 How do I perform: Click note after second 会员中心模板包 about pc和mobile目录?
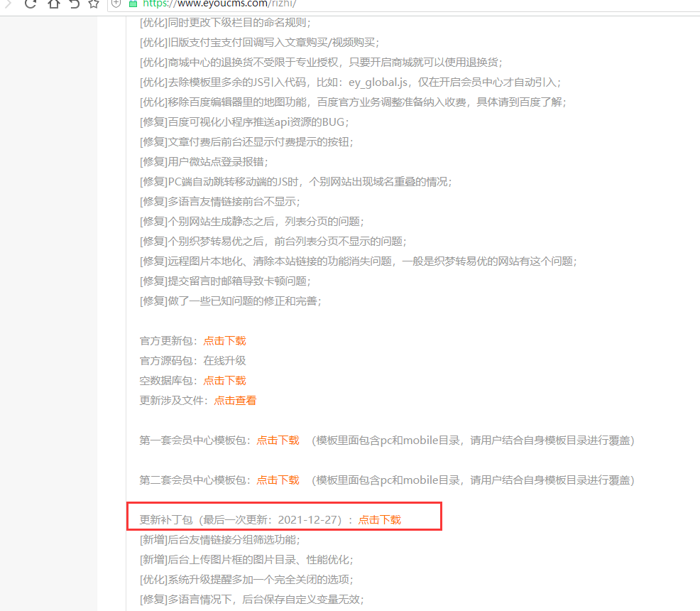(473, 480)
